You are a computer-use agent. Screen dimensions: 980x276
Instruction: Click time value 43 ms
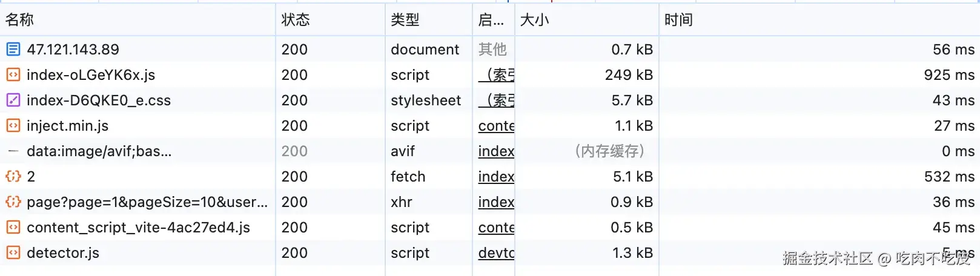pyautogui.click(x=953, y=100)
